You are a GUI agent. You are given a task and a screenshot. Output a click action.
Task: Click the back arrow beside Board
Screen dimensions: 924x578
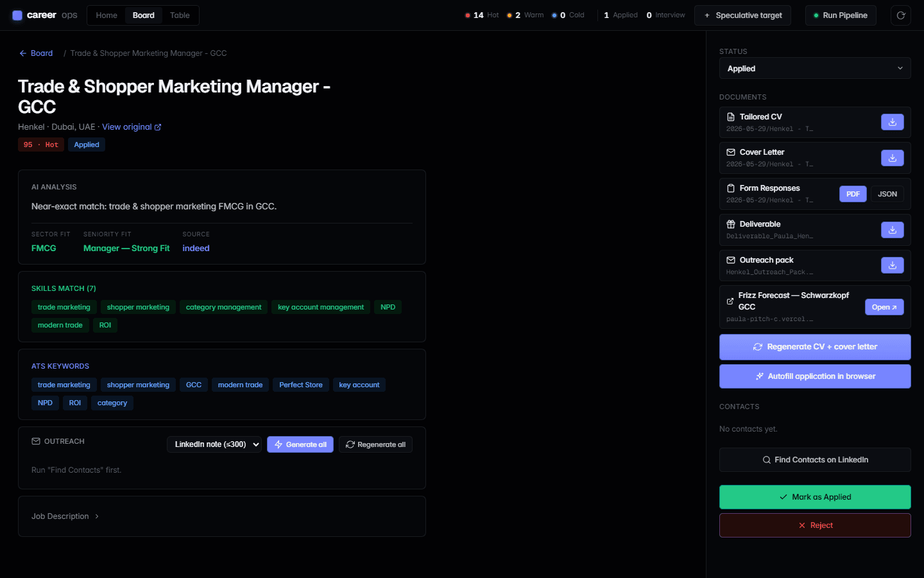(x=23, y=53)
